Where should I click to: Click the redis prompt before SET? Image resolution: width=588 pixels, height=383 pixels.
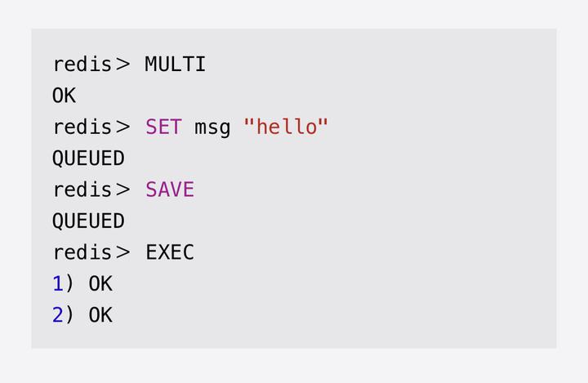[x=82, y=127]
